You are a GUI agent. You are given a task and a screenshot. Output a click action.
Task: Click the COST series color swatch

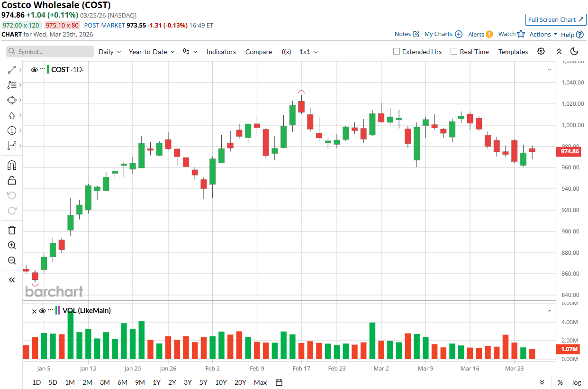[48, 70]
